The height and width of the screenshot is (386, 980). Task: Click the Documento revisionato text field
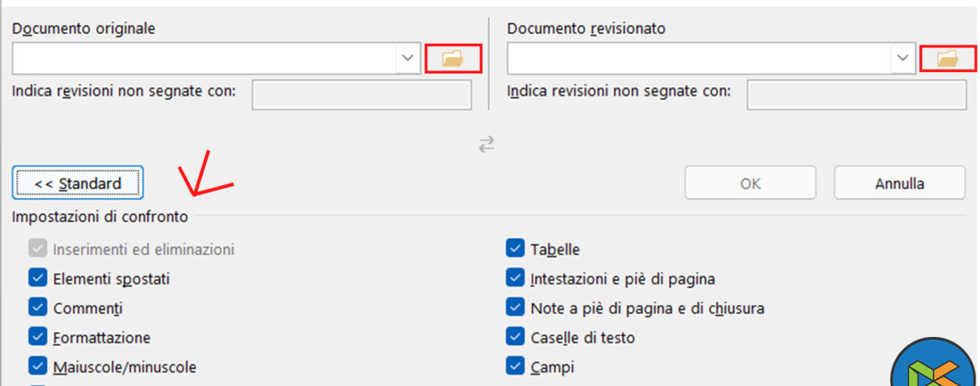point(699,59)
